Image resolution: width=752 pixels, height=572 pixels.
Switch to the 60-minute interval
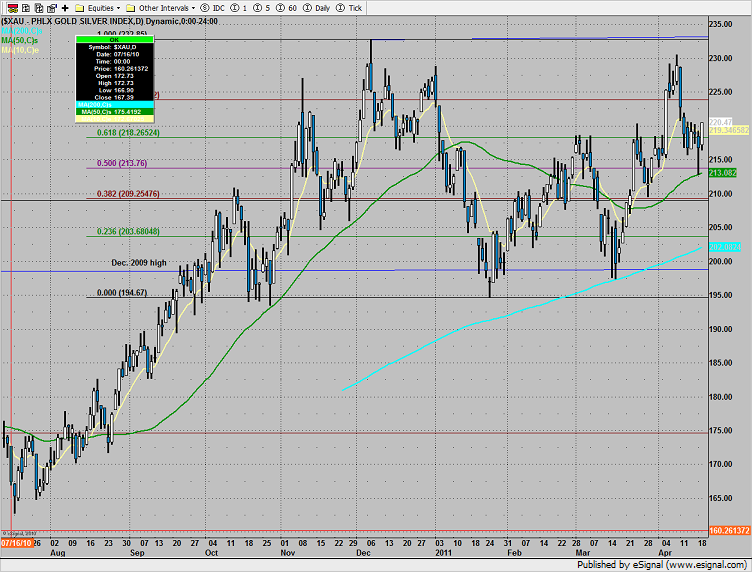[287, 8]
